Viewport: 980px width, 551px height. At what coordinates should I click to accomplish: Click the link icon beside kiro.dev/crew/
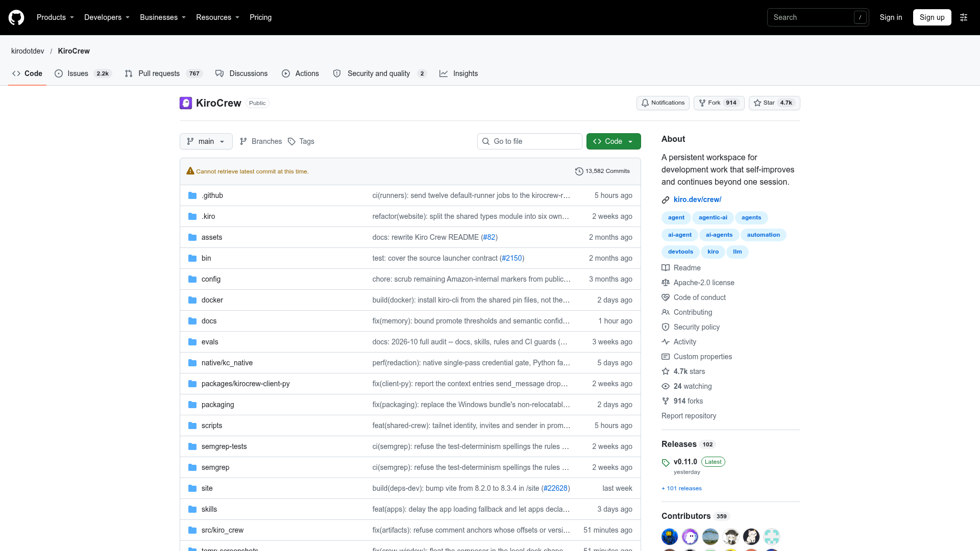pyautogui.click(x=666, y=200)
